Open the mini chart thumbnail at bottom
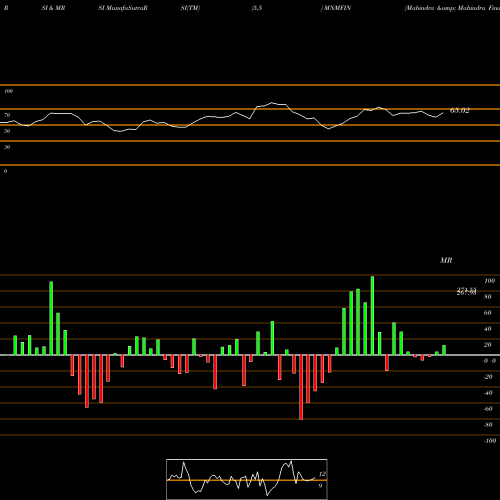This screenshot has width=500, height=500. tap(247, 479)
